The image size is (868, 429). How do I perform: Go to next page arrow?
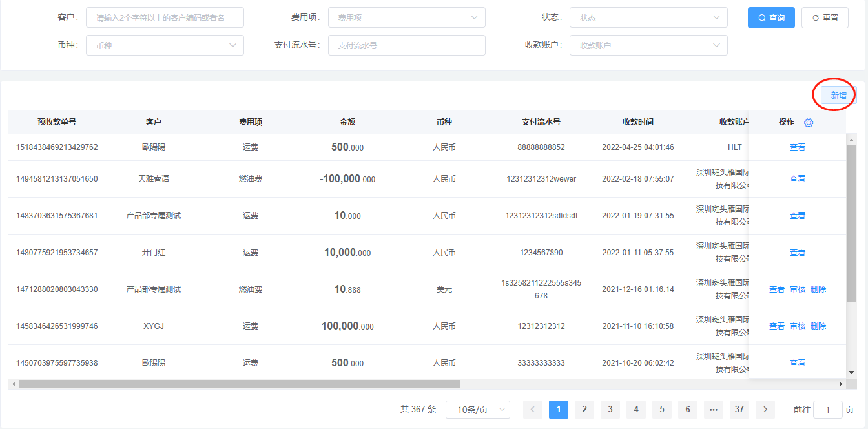coord(765,410)
